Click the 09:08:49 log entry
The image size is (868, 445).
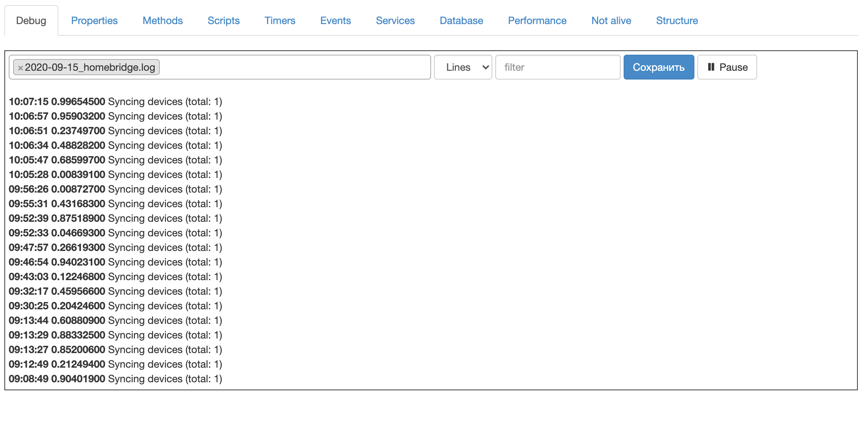coord(115,379)
